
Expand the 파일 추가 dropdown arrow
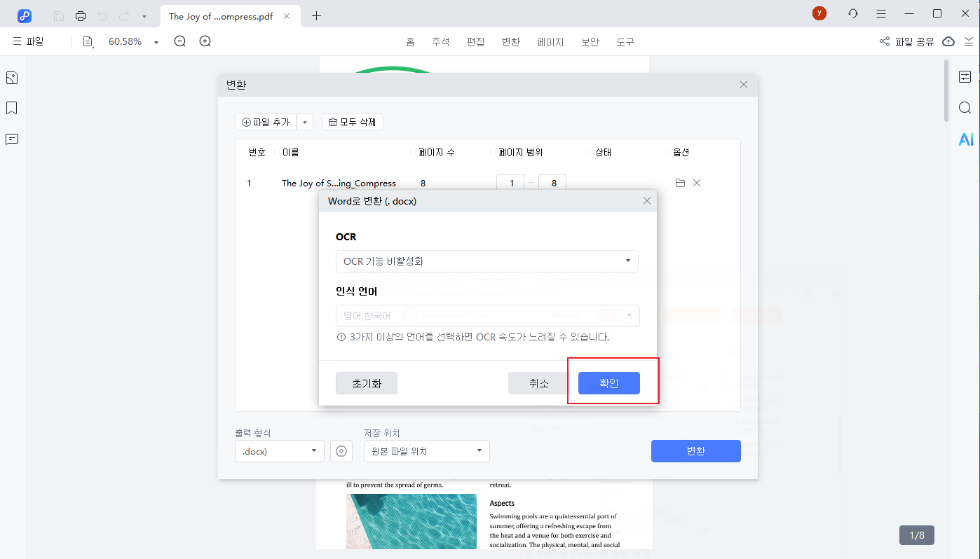click(x=304, y=121)
